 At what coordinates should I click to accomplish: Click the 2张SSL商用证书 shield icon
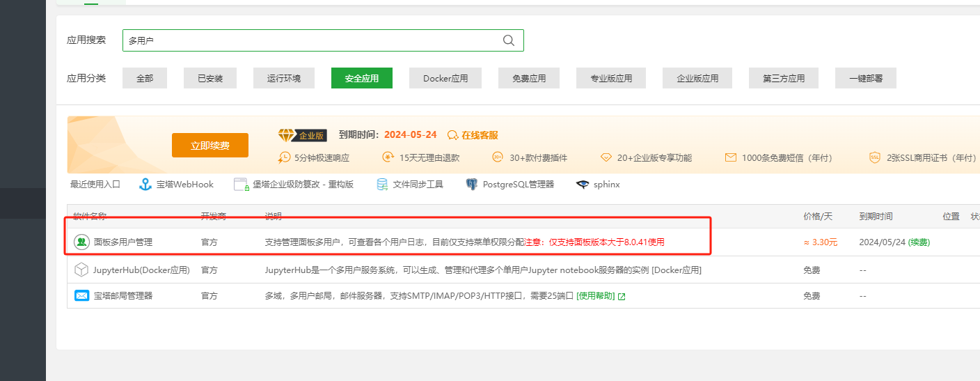click(875, 157)
